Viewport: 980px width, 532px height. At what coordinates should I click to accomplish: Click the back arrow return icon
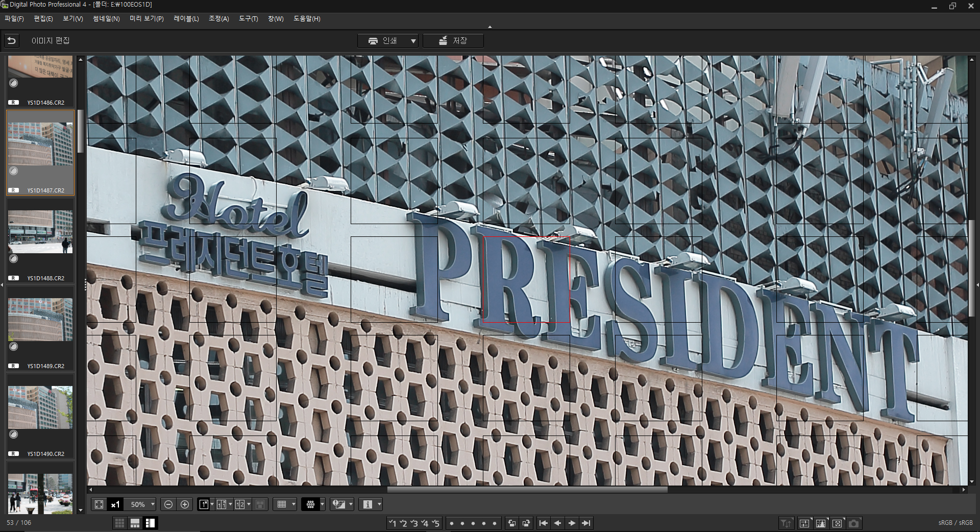[11, 40]
